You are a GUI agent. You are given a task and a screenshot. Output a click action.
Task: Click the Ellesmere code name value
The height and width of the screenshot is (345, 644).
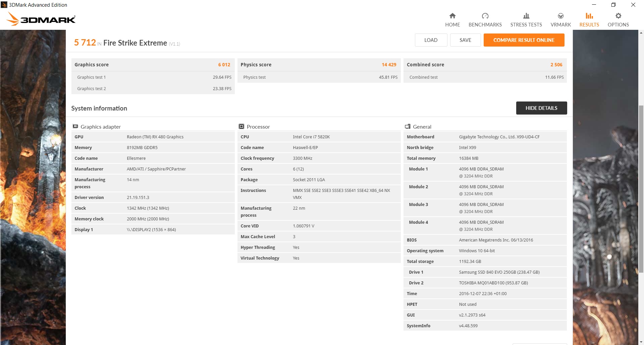pyautogui.click(x=136, y=158)
